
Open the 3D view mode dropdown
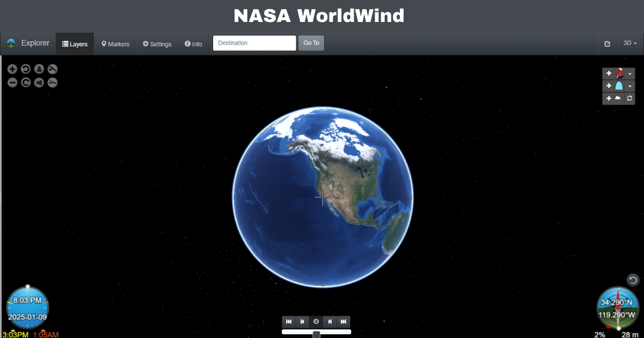coord(629,43)
